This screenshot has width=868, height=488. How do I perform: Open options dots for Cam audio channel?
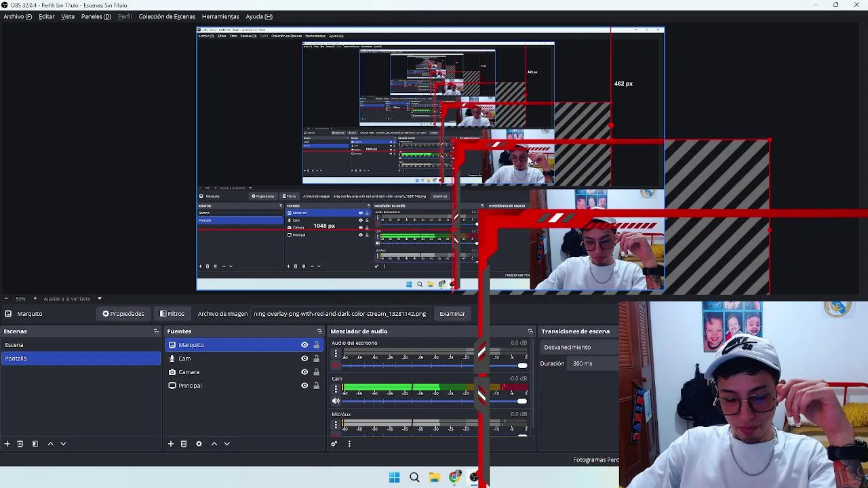(x=336, y=389)
